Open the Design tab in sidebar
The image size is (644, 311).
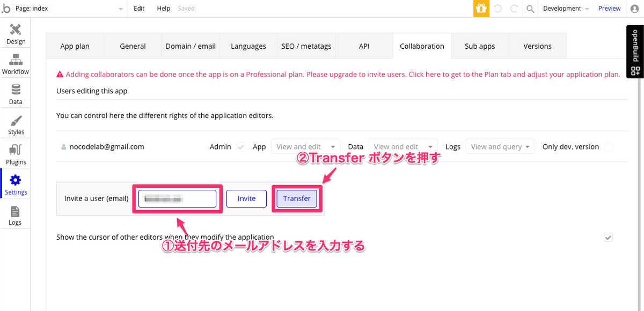click(x=16, y=33)
